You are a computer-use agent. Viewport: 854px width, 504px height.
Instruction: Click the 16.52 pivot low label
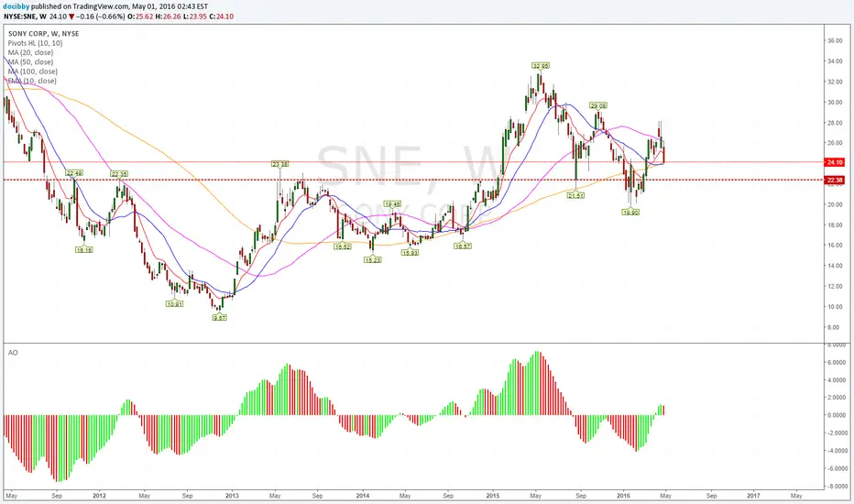click(x=343, y=247)
